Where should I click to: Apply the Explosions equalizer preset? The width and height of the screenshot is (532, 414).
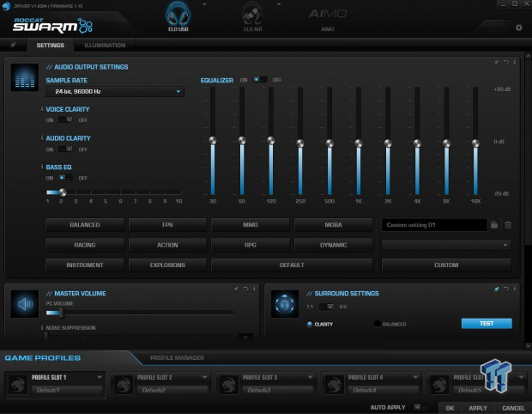point(167,265)
